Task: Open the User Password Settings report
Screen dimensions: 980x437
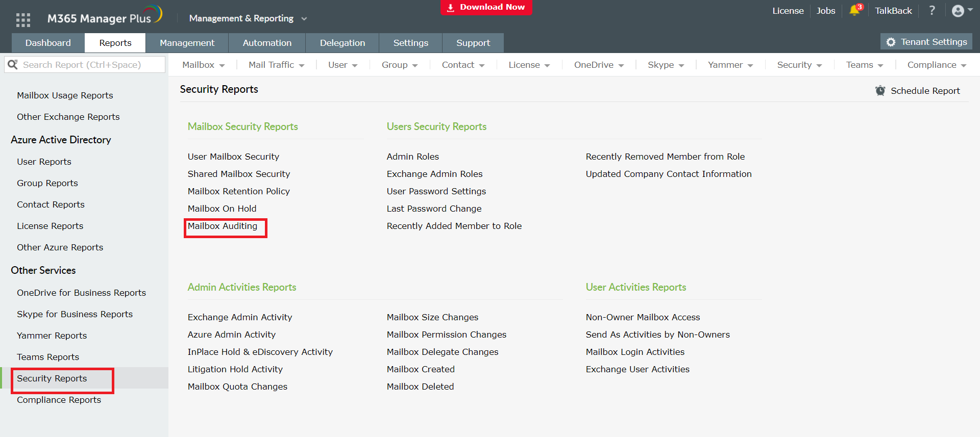Action: [x=436, y=191]
